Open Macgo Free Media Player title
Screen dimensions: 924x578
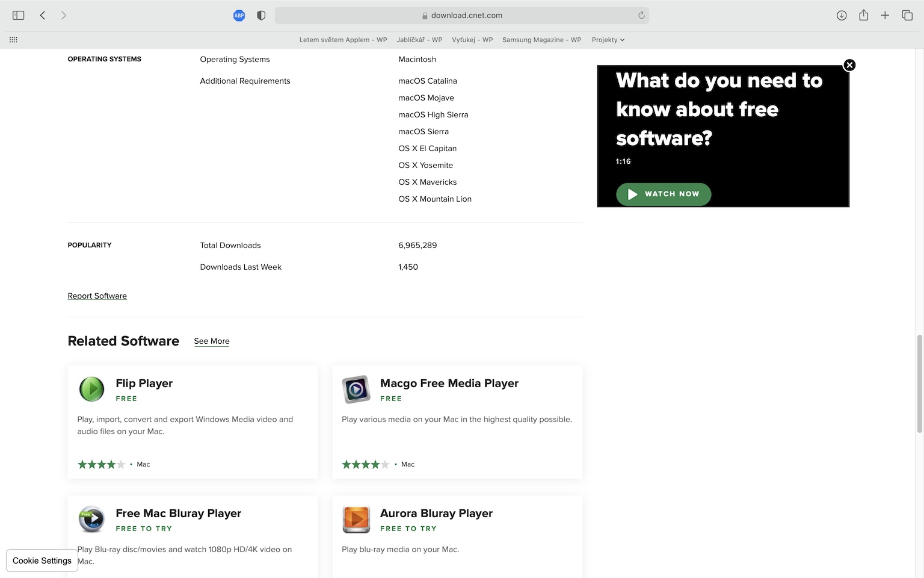(x=449, y=383)
